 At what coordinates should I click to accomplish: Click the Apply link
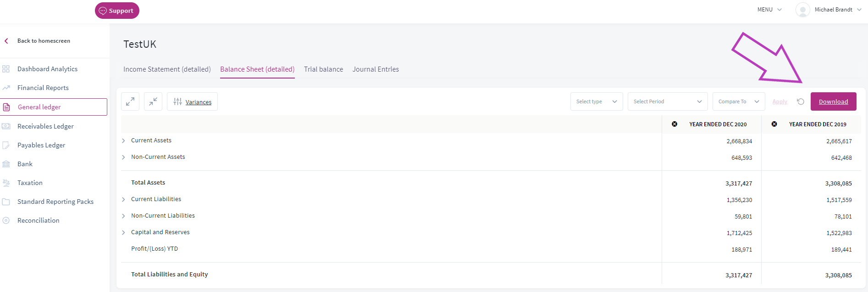(x=780, y=101)
